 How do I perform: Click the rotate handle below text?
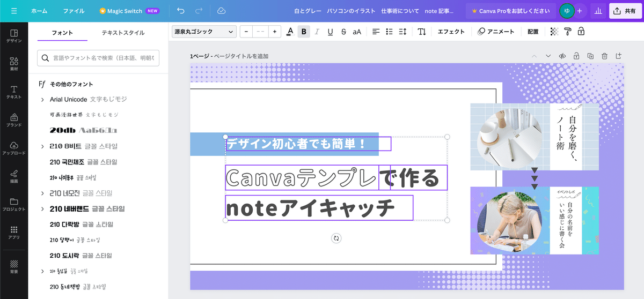point(336,238)
